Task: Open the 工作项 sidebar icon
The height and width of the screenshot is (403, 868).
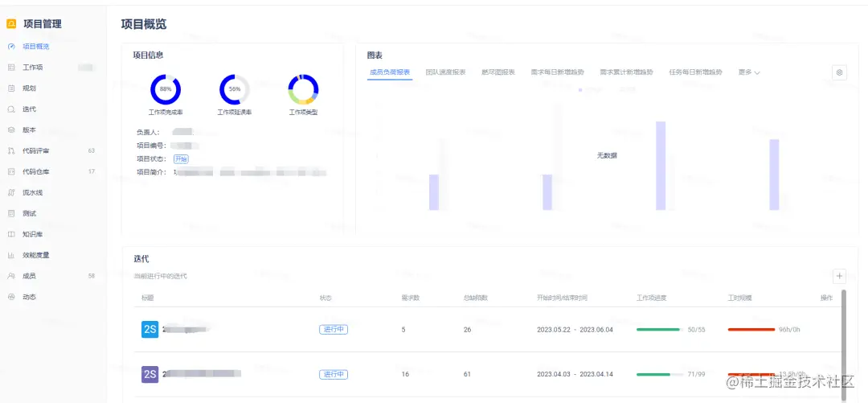Action: click(11, 68)
